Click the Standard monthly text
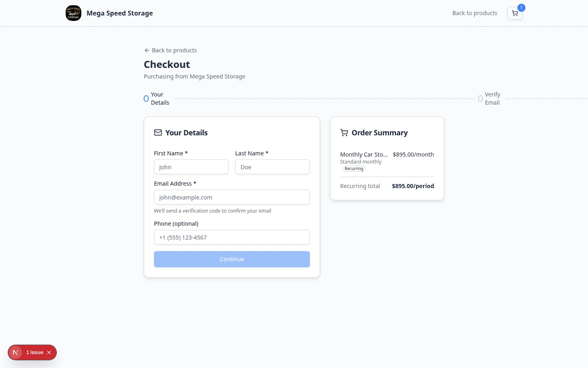Screen dimensions: 588x368 (x=361, y=162)
